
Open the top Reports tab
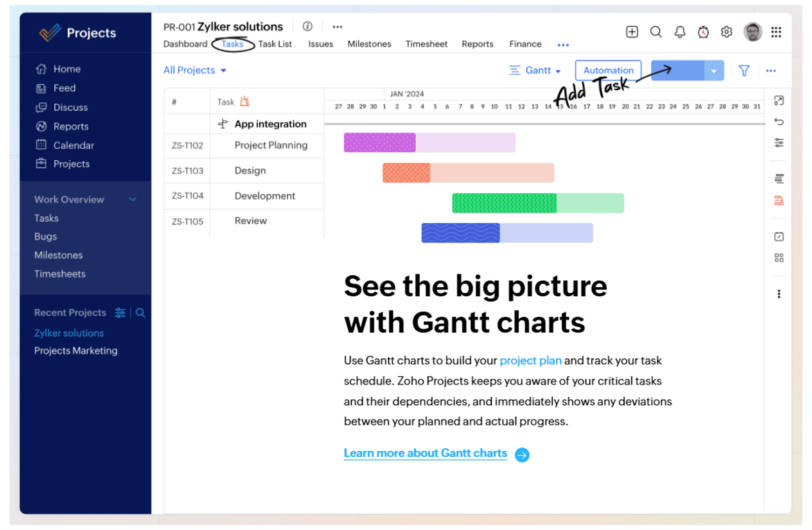478,44
